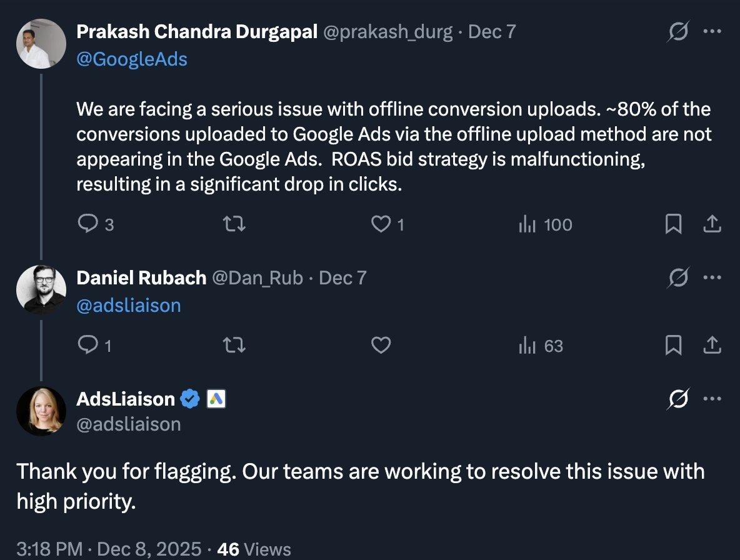Open the @GoogleAds mention link
This screenshot has height=560, width=740.
tap(132, 59)
